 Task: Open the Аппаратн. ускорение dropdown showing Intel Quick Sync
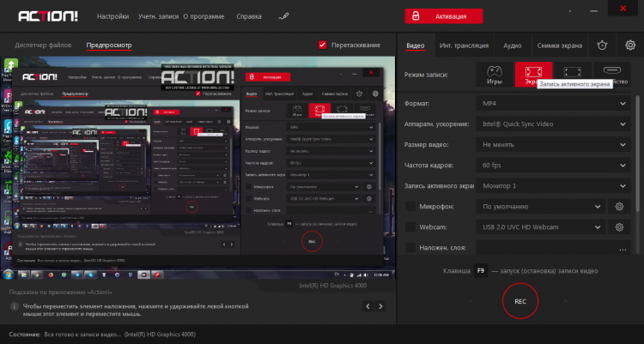click(553, 124)
